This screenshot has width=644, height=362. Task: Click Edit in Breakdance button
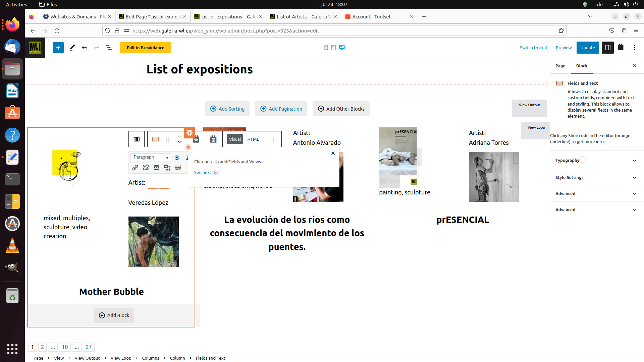coord(146,48)
